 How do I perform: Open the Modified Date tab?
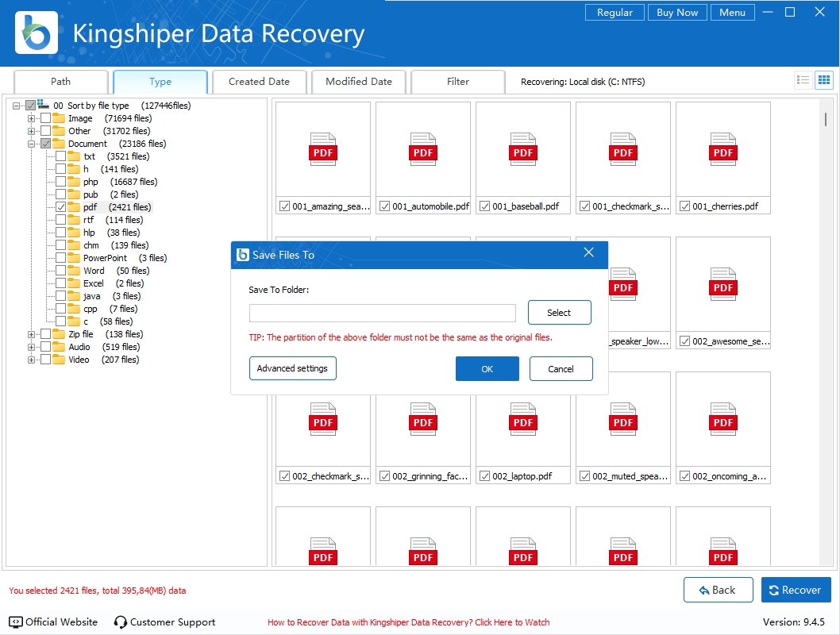(359, 82)
